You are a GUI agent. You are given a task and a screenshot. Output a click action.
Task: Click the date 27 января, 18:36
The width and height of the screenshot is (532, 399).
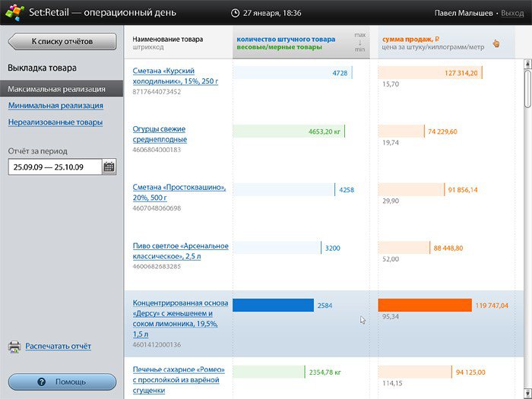pos(272,13)
